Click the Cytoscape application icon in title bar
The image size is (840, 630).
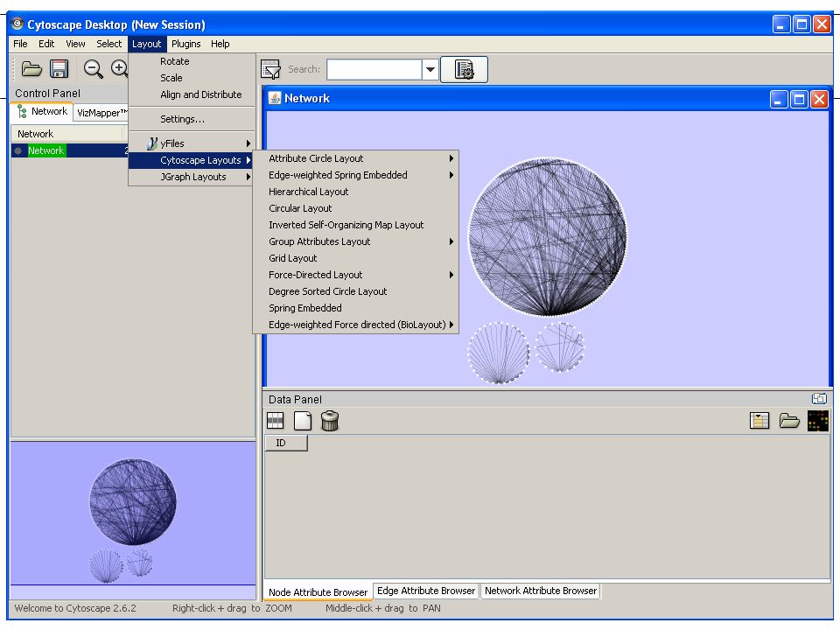click(17, 24)
